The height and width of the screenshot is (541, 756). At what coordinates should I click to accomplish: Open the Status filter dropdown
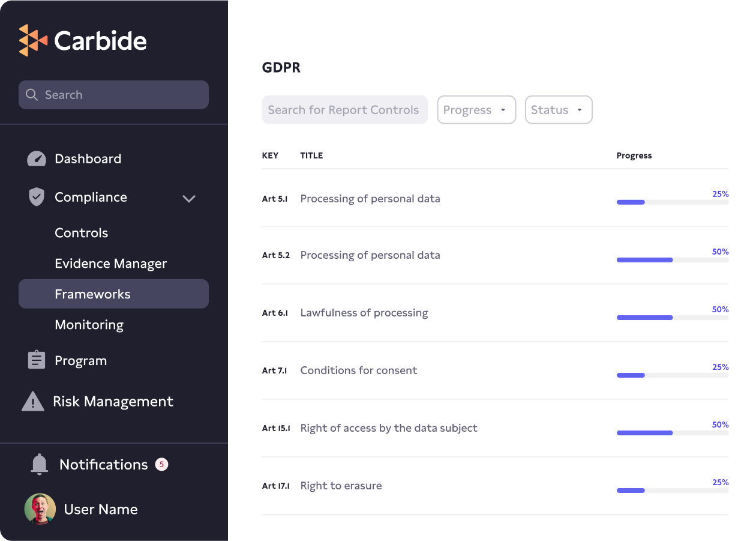559,109
